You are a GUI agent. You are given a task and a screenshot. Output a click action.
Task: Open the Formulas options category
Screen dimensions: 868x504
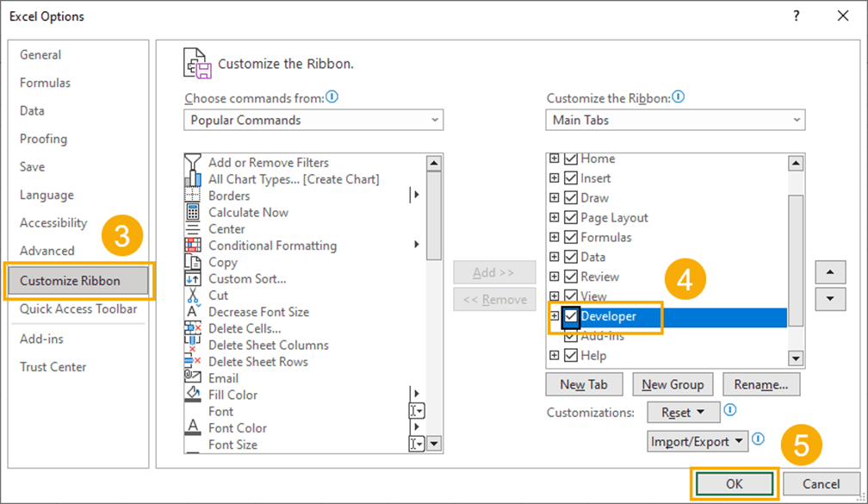(x=45, y=83)
